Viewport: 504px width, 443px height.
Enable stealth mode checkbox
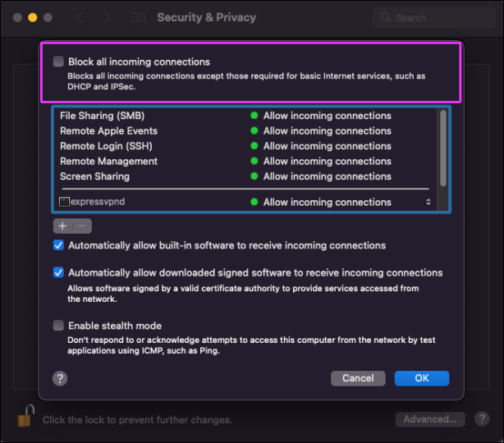coord(58,326)
